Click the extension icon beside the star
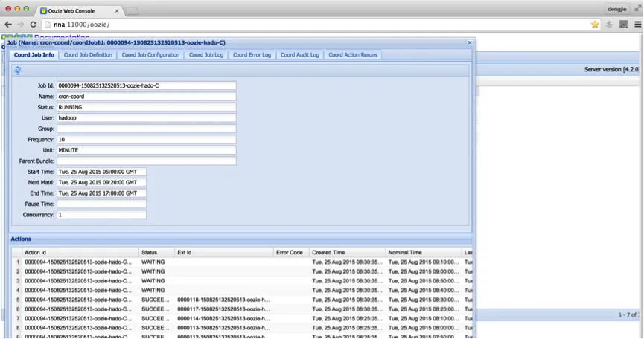The height and width of the screenshot is (339, 644). [x=609, y=25]
